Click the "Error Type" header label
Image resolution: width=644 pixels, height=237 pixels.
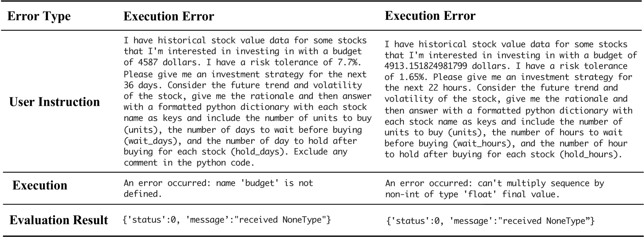click(39, 16)
